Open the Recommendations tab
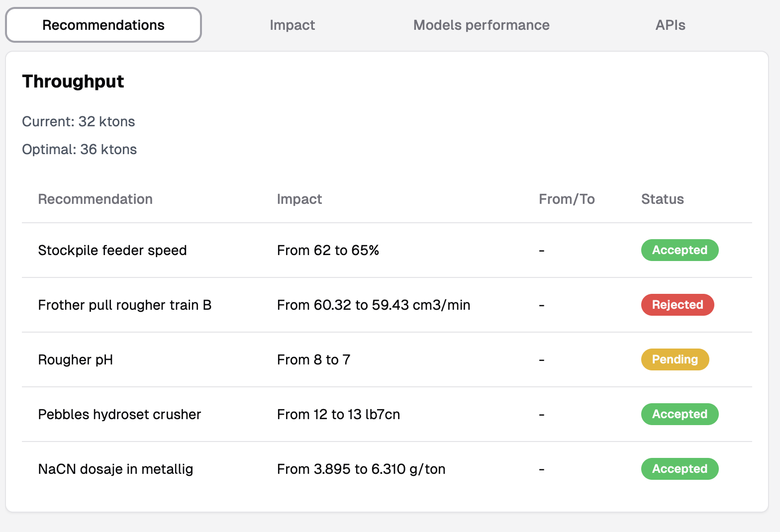The height and width of the screenshot is (532, 780). tap(103, 25)
